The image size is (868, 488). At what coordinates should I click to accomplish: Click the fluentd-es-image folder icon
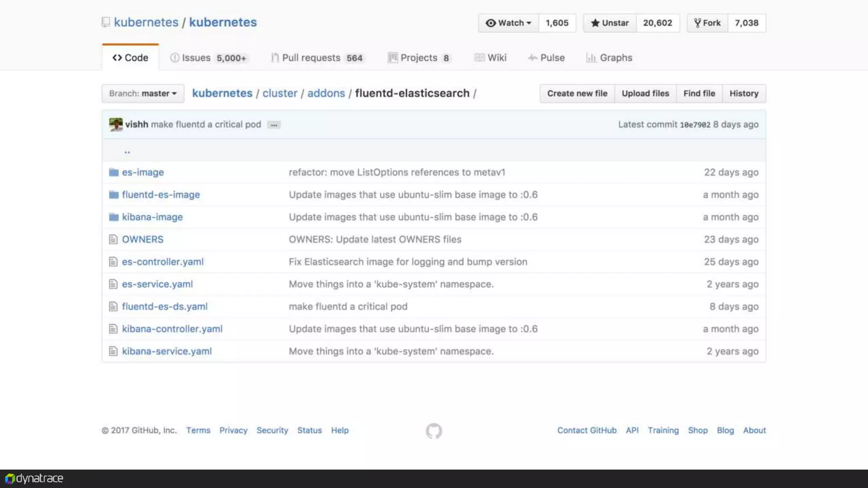click(113, 195)
